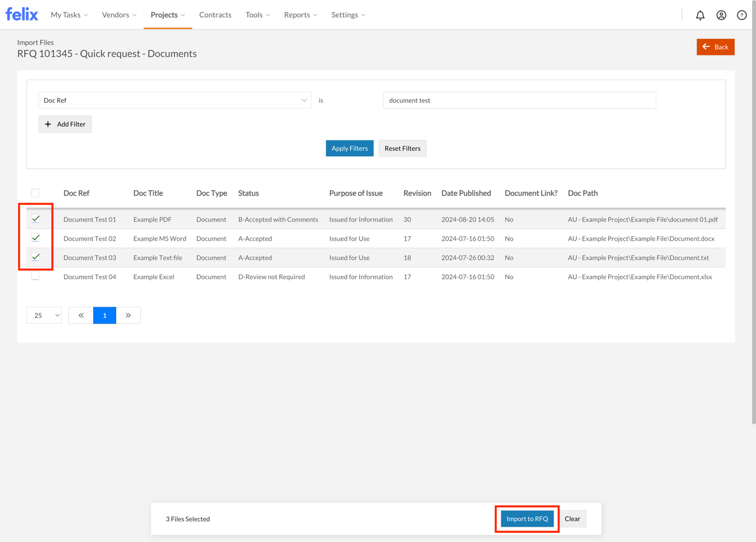Expand the Vendors menu
This screenshot has width=756, height=542.
119,15
